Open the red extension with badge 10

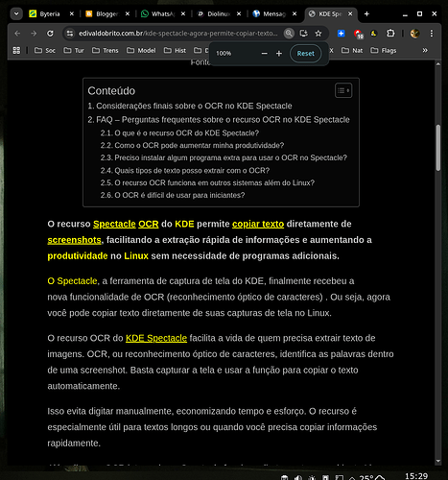(x=358, y=34)
